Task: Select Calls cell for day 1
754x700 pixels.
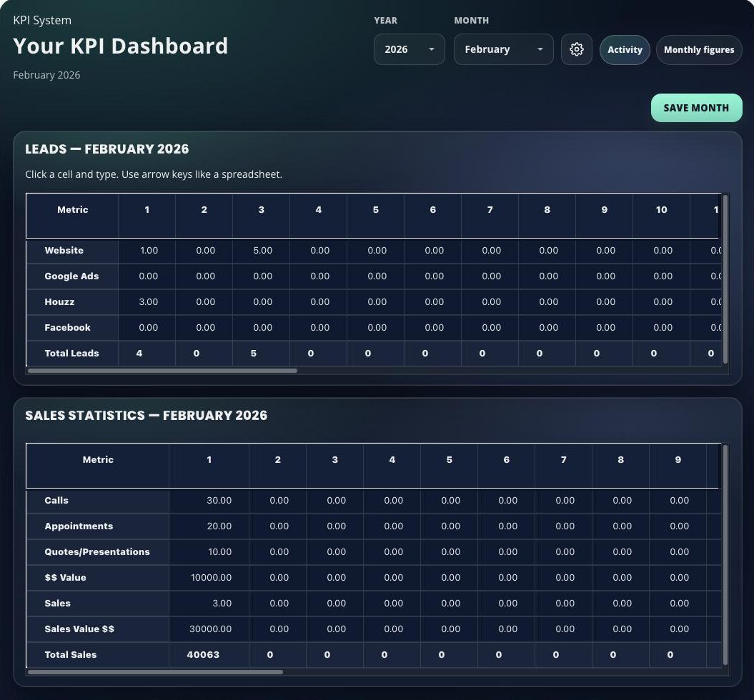Action: click(209, 501)
